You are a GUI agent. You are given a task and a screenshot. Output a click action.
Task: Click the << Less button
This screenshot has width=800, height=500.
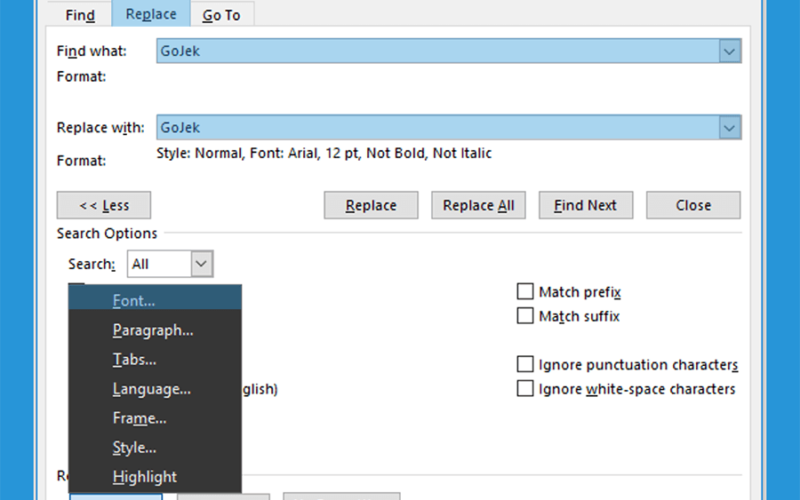point(104,205)
